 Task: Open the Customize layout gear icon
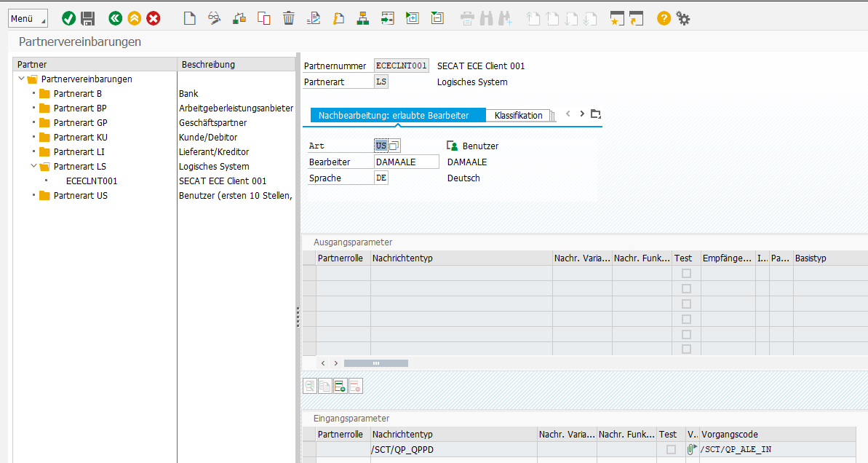[x=683, y=19]
